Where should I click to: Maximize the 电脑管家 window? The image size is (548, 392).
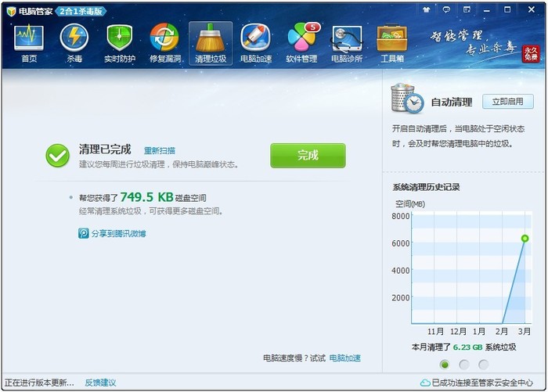[x=507, y=10]
